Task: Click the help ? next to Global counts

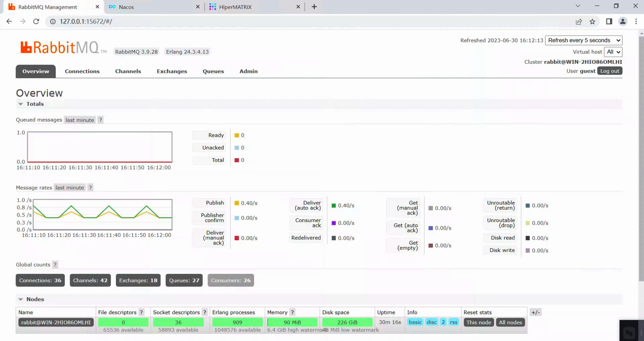Action: (55, 265)
